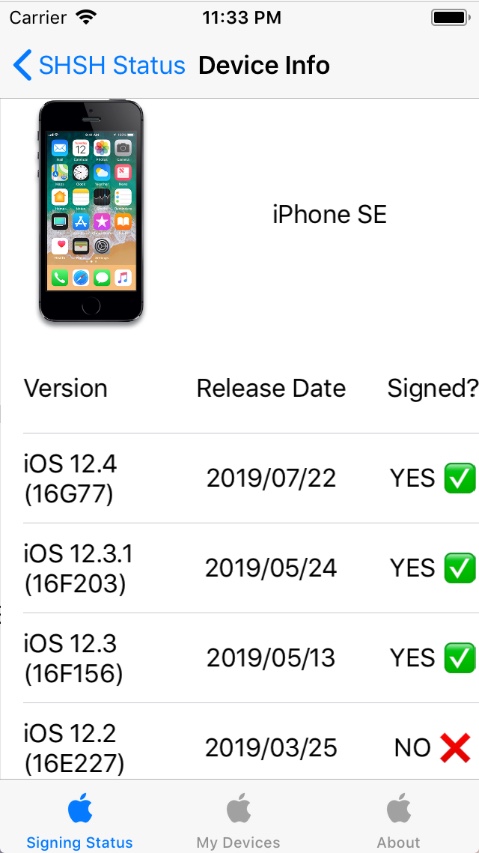Tap the blue back chevron icon

click(x=22, y=65)
